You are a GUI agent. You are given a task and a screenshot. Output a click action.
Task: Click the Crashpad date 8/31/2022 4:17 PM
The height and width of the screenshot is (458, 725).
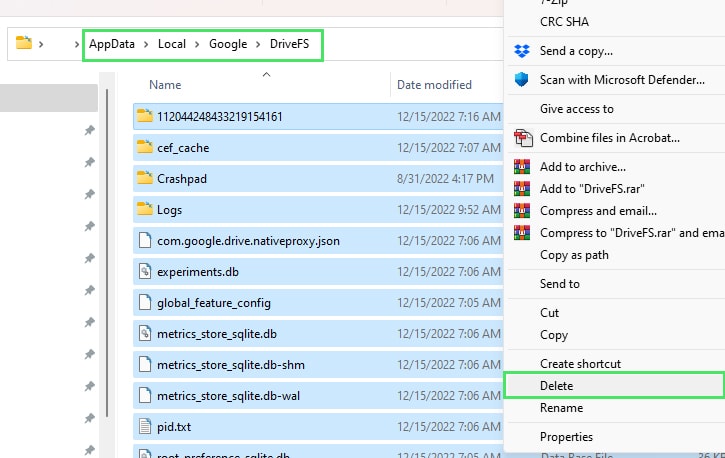[445, 179]
